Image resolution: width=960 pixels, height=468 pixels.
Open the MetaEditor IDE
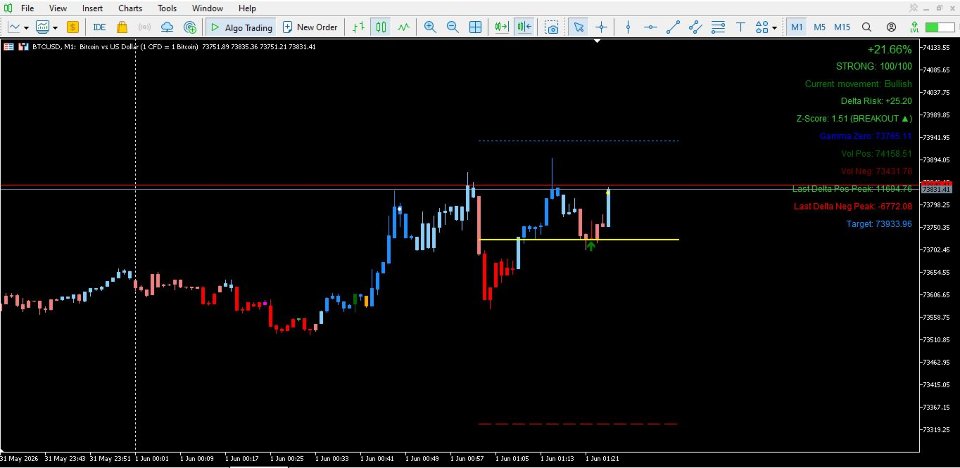[99, 27]
